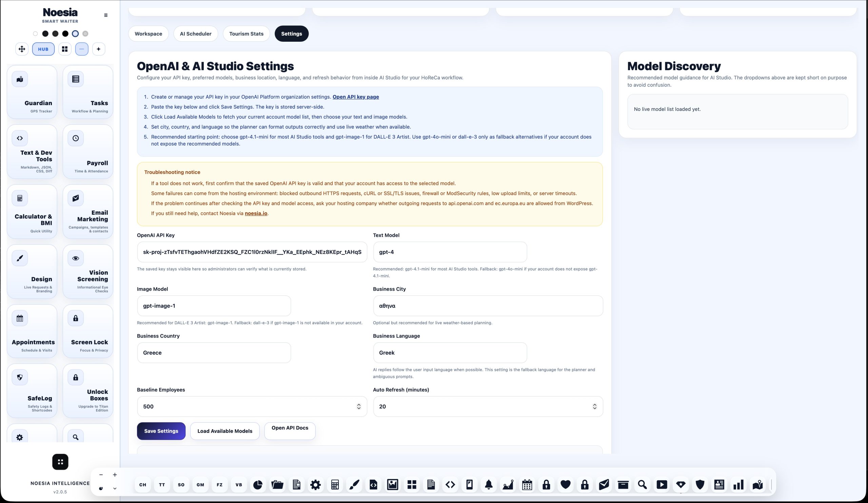Screen dimensions: 868x503
Task: Click the archive box icon in dock
Action: coord(623,485)
